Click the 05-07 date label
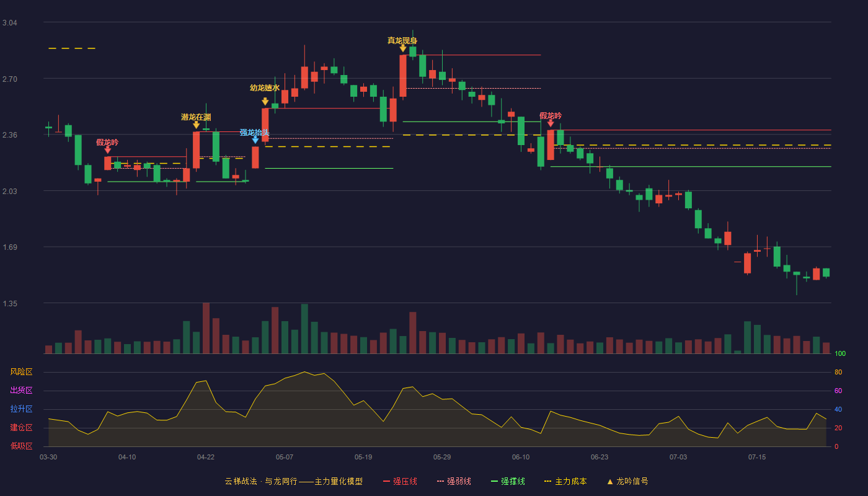Screen dimensions: 868x496 click(285, 457)
